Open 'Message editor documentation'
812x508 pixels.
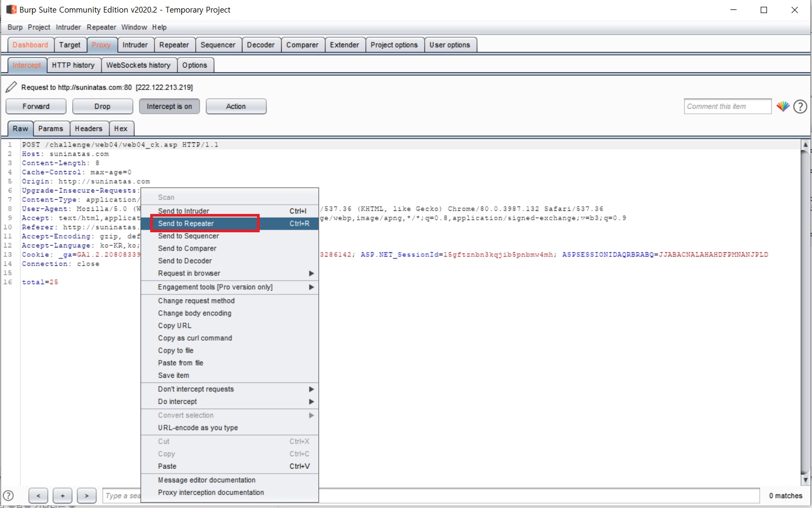tap(230, 480)
